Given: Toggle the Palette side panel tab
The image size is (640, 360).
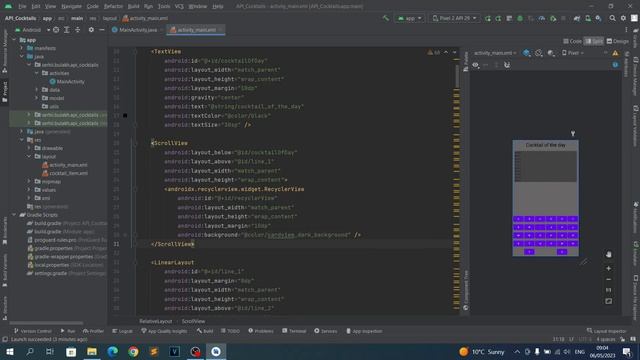Looking at the screenshot, I should coord(466,61).
